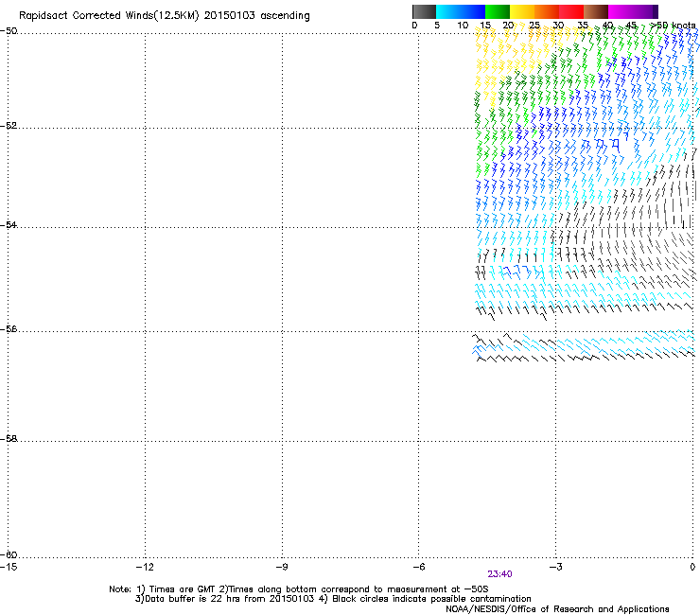700x615 pixels.
Task: Click the '10' knots number under the legend
Action: pyautogui.click(x=463, y=26)
